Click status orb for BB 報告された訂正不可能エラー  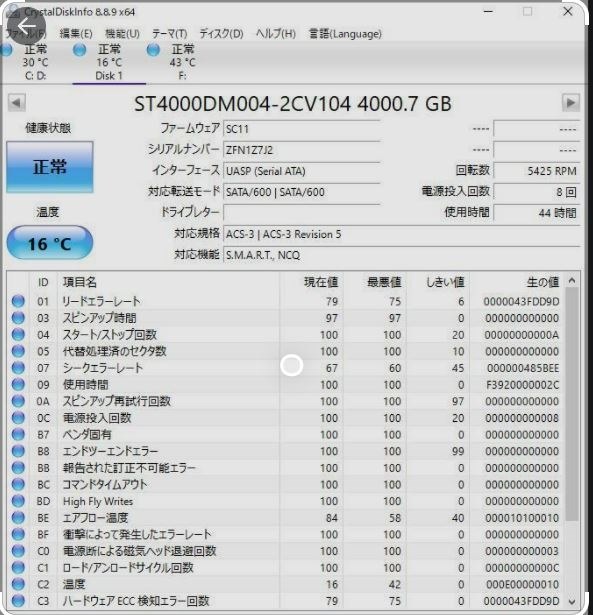coord(18,468)
